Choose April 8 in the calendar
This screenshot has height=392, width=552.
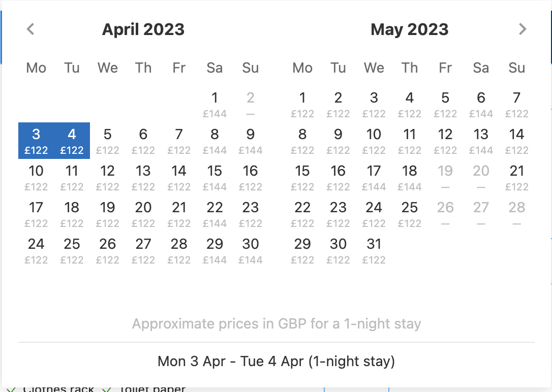pyautogui.click(x=214, y=141)
